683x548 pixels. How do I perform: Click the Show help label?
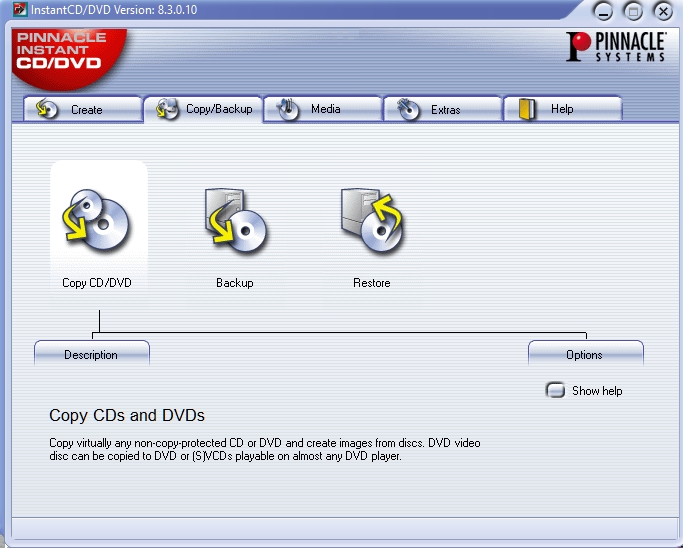[597, 391]
